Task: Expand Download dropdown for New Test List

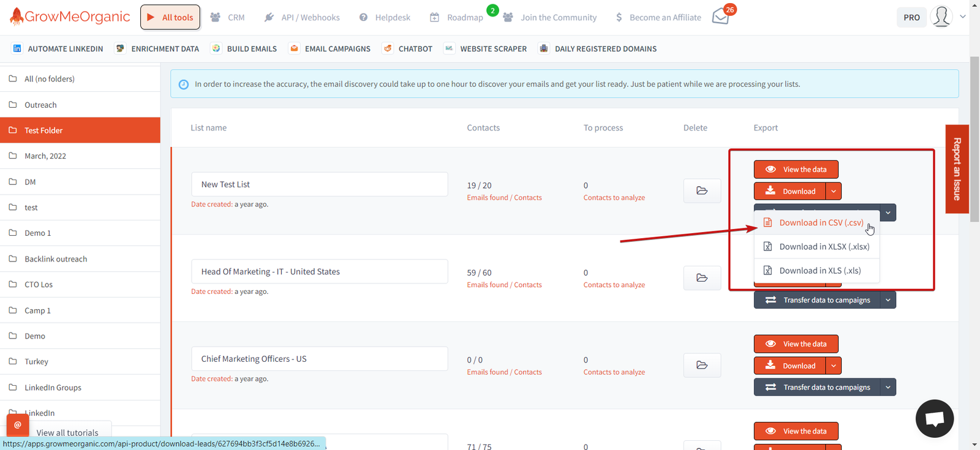Action: 834,191
